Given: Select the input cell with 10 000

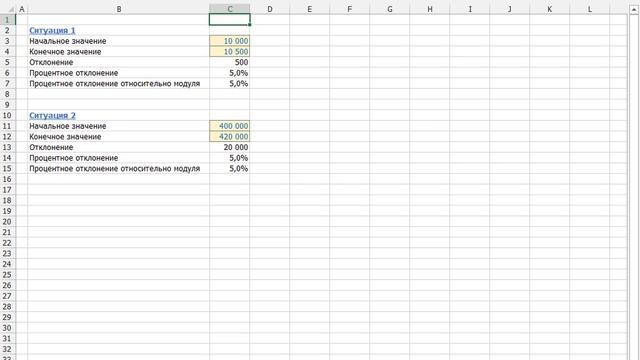Looking at the screenshot, I should tap(230, 41).
